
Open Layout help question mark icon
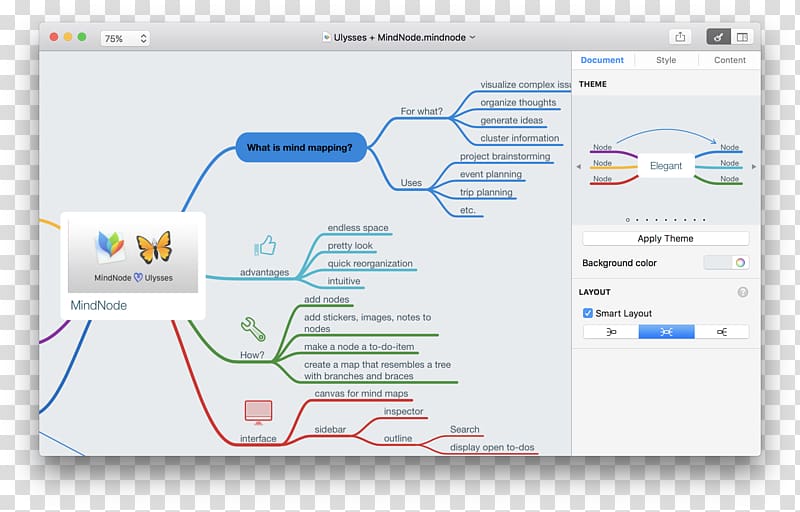tap(742, 292)
